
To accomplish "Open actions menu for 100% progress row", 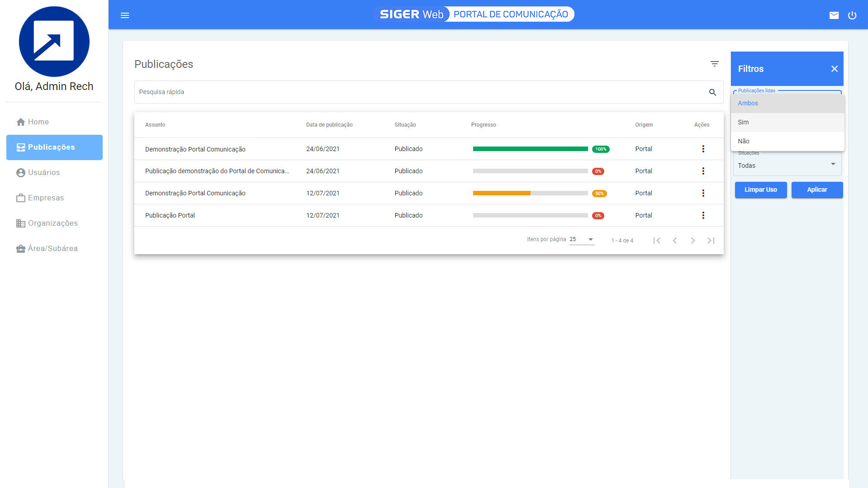I will tap(703, 149).
